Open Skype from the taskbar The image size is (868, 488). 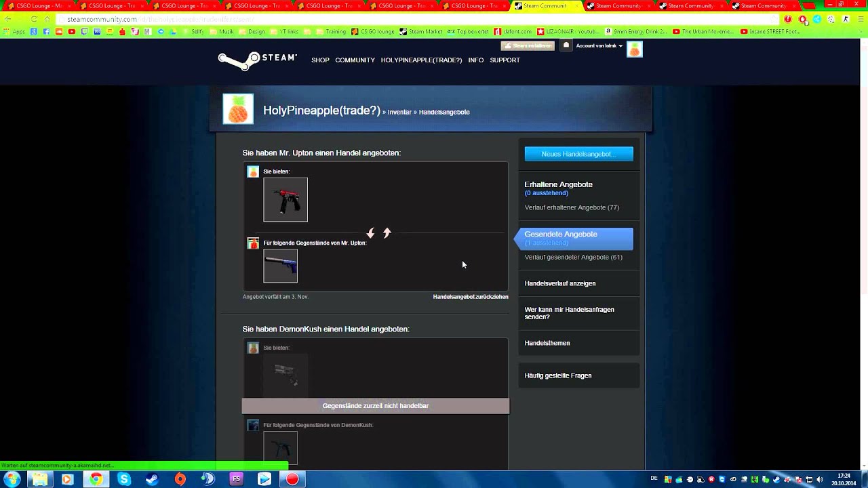click(124, 479)
